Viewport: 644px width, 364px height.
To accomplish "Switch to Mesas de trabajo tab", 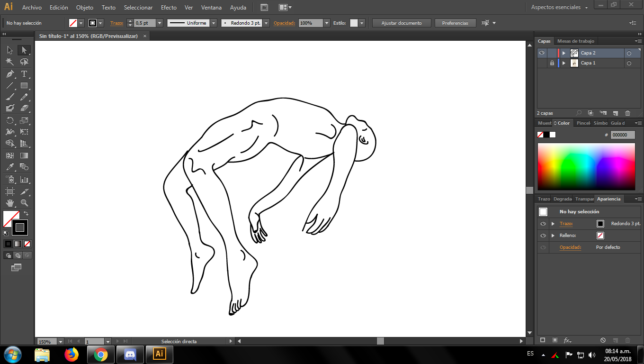I will (x=575, y=41).
